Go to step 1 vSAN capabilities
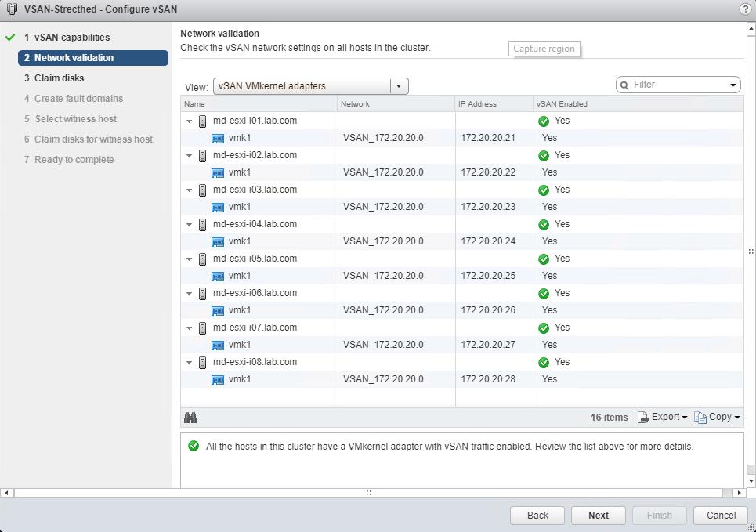Screen dimensions: 756x532 [67, 37]
